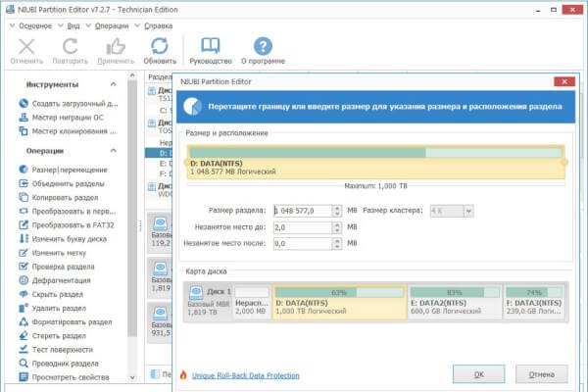588x392 pixels.
Task: Choose Объединить разделы operation icon
Action: pos(24,183)
